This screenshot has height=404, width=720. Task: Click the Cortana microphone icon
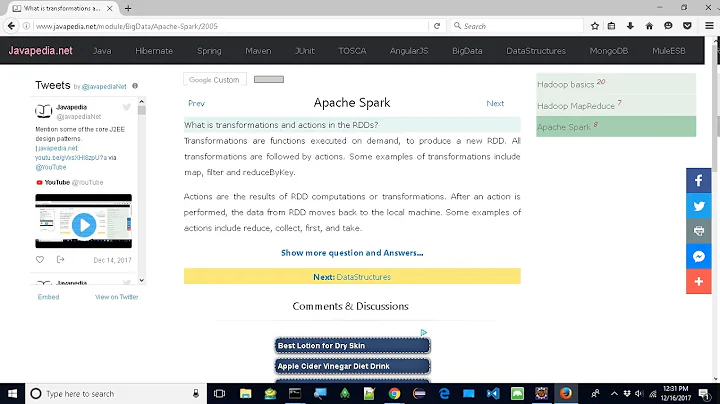click(x=196, y=394)
